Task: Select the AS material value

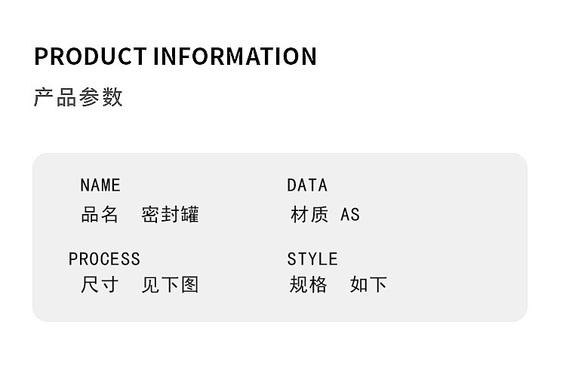Action: (x=350, y=215)
